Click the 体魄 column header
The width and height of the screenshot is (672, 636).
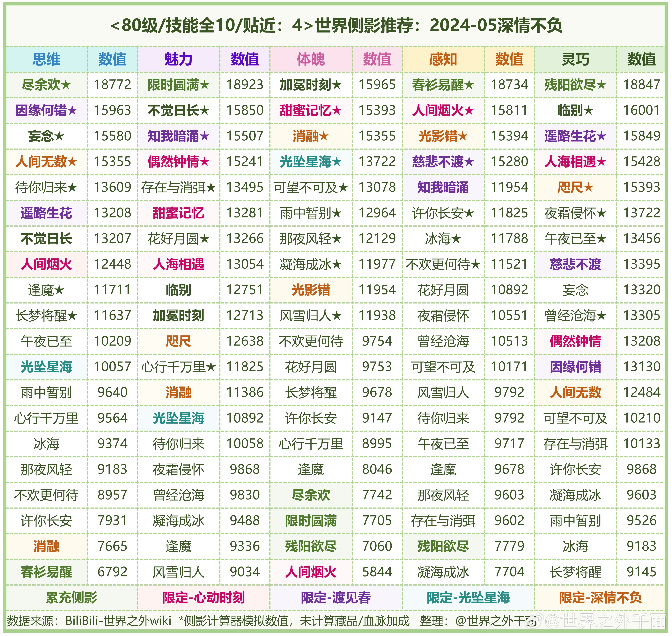click(311, 59)
